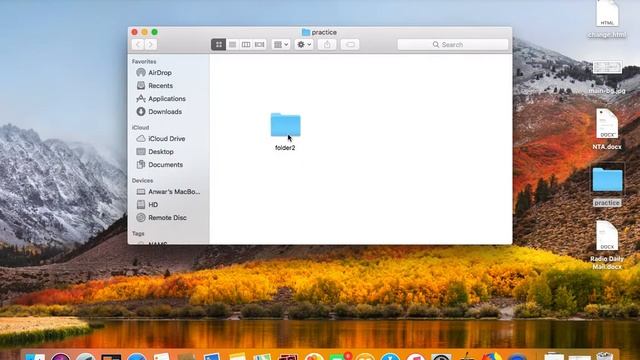
Task: Switch Finder to cover flow view
Action: 260,44
